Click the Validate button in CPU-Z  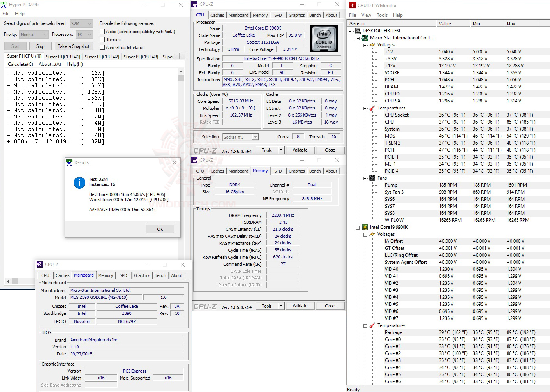[x=300, y=150]
